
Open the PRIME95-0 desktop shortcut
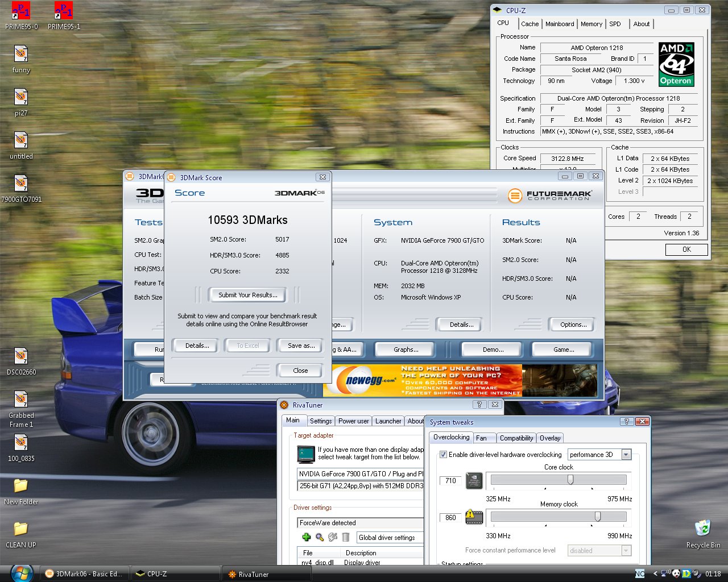coord(21,15)
